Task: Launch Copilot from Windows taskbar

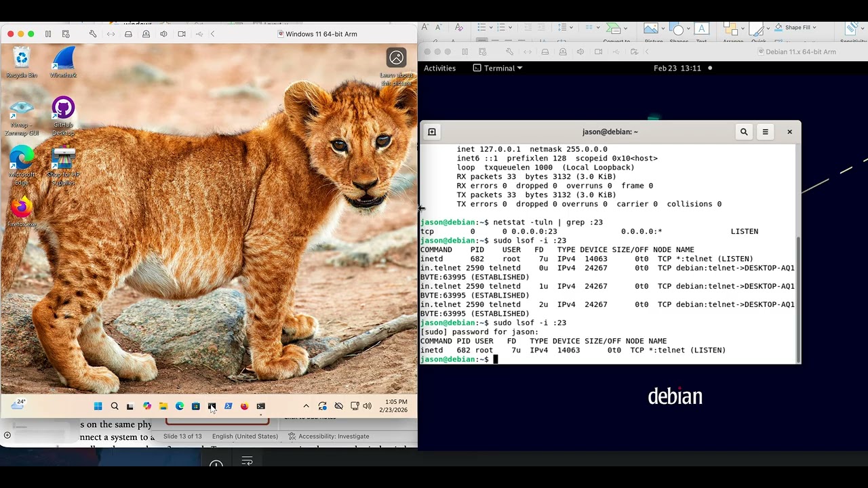Action: pos(146,406)
